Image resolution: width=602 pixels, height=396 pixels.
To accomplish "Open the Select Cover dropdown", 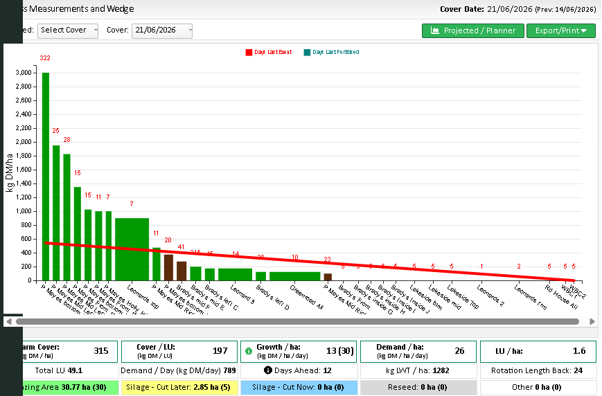I will coord(68,30).
